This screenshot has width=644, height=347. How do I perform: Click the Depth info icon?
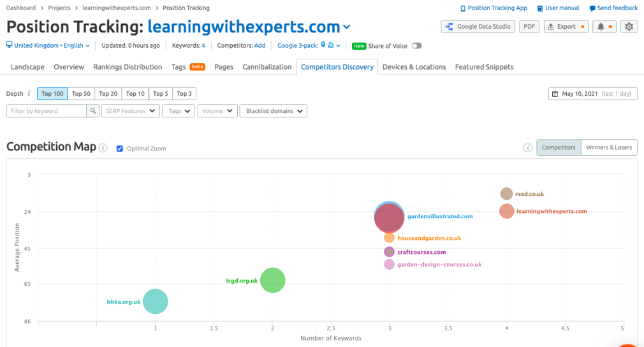pos(29,94)
